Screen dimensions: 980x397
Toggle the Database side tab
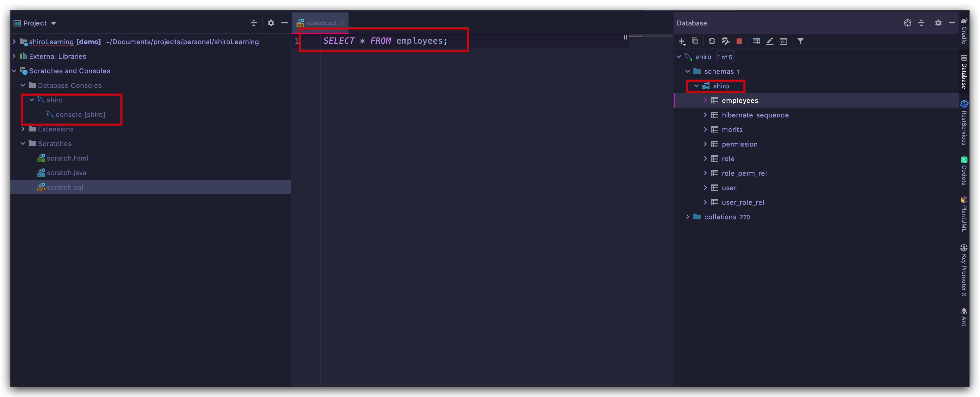[964, 72]
